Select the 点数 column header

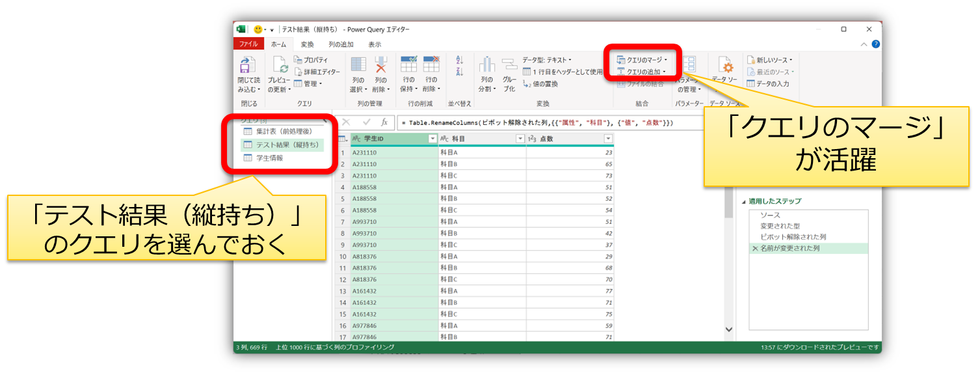(570, 139)
